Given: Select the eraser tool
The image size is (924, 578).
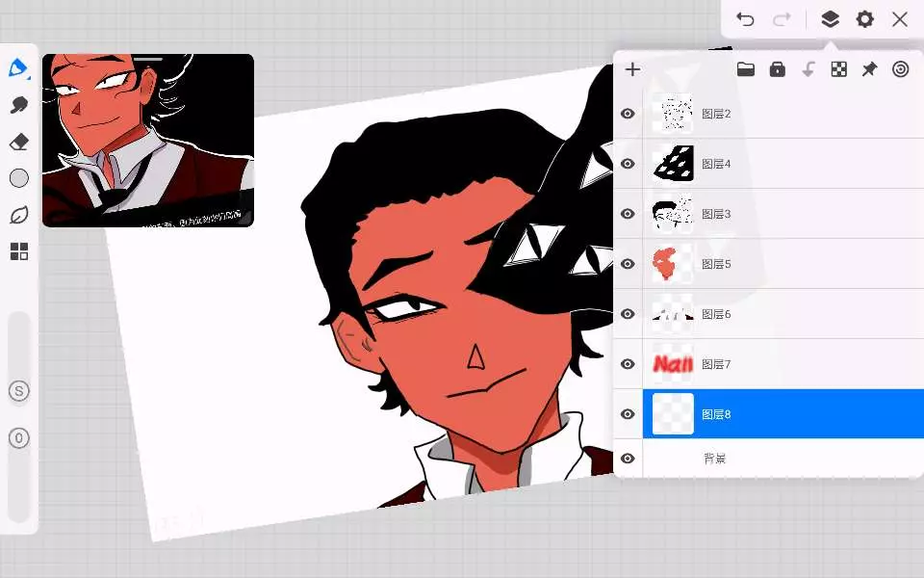Looking at the screenshot, I should (19, 142).
